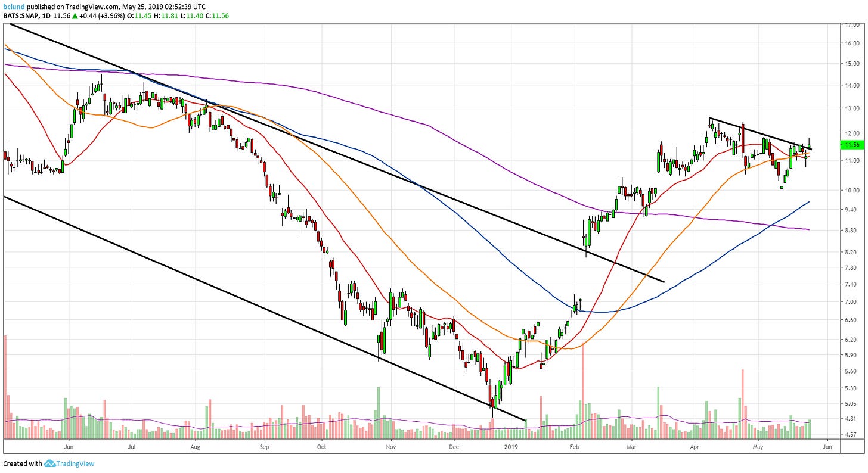This screenshot has height=473, width=868.
Task: Click the 17.00 label on price axis
Action: coord(850,25)
